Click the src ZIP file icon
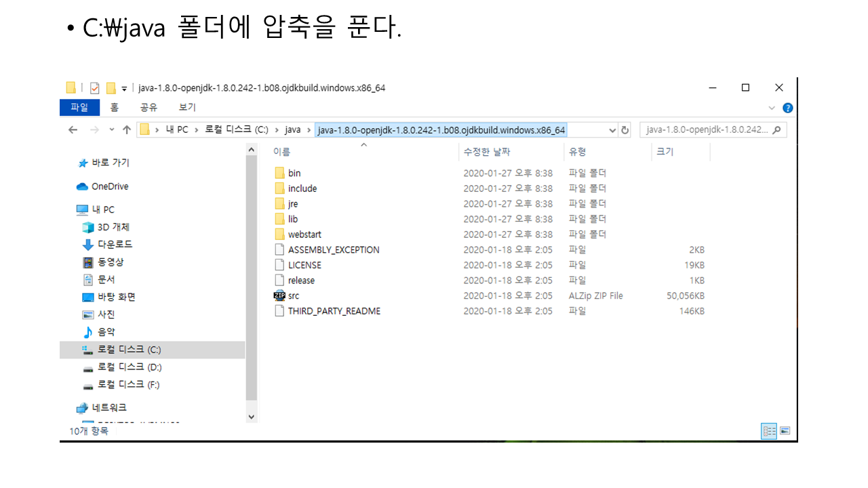Screen dimensions: 868x488 (279, 296)
